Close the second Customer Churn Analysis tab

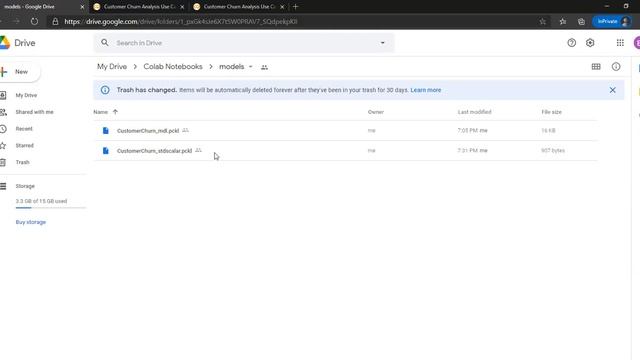click(x=182, y=7)
